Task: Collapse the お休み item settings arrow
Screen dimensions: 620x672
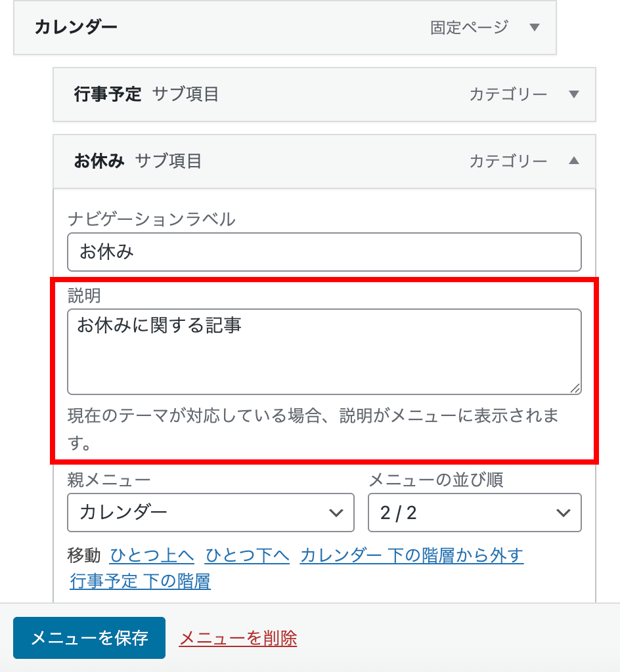Action: click(x=573, y=161)
